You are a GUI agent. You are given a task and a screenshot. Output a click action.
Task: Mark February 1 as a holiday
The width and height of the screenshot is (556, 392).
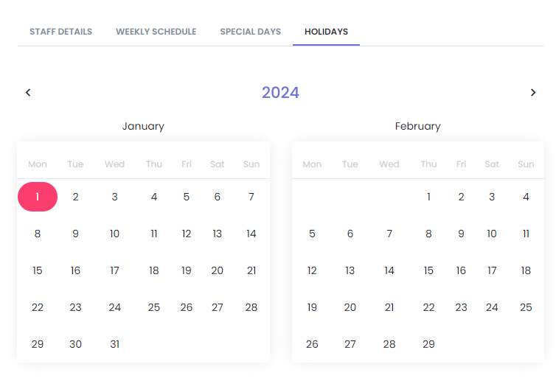pos(428,197)
